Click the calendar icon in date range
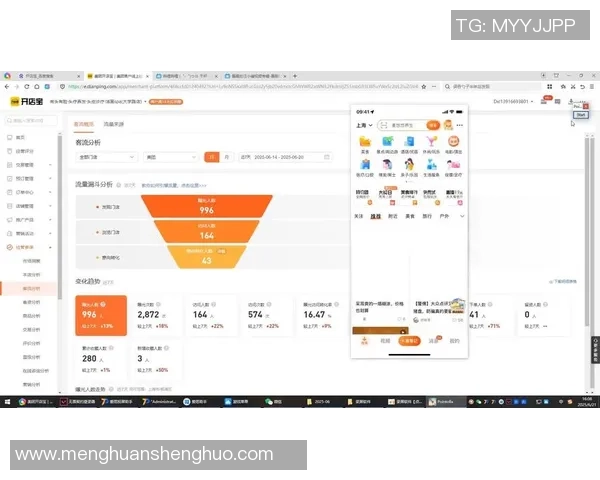Viewport: 600px width, 480px height. pos(327,157)
